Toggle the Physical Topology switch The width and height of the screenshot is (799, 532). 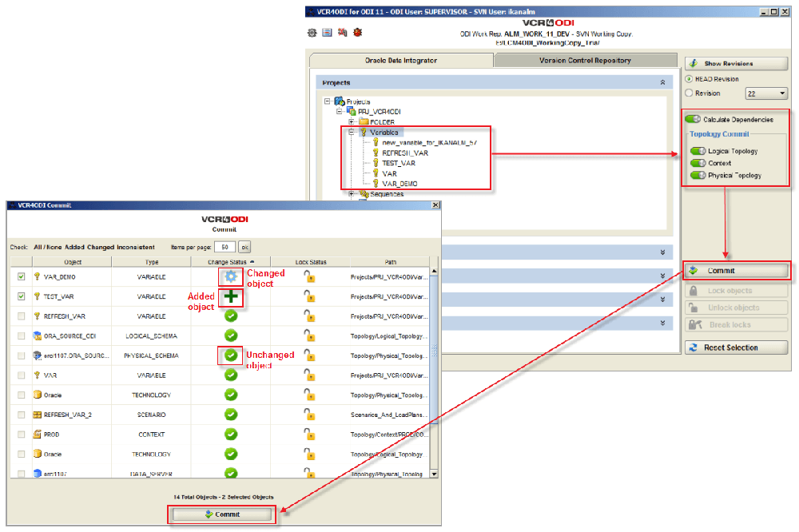pyautogui.click(x=698, y=175)
